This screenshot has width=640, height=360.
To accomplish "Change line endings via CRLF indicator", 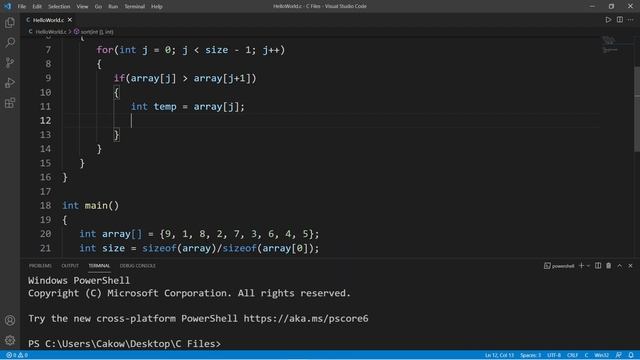I will point(572,355).
